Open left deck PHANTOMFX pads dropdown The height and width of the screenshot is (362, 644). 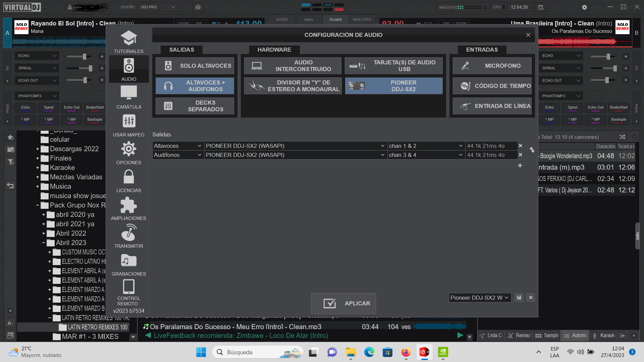click(x=37, y=96)
